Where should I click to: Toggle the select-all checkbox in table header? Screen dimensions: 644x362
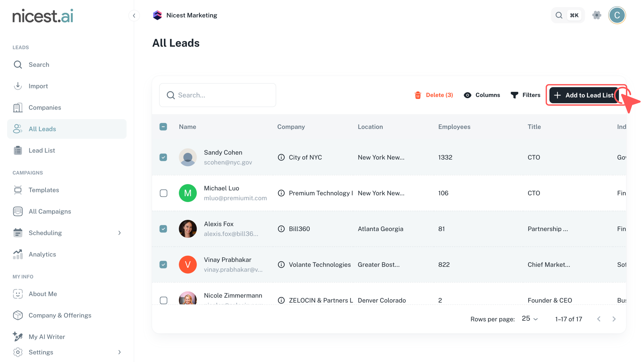tap(163, 127)
